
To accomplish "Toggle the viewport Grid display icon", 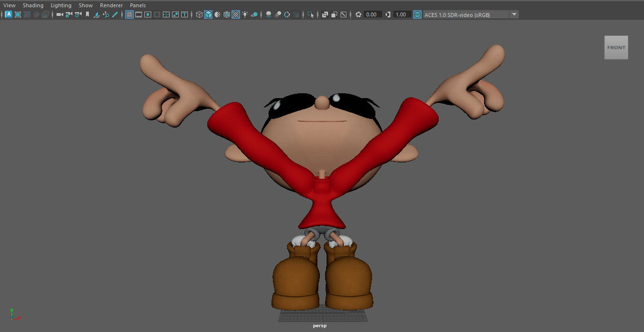I will pyautogui.click(x=129, y=14).
